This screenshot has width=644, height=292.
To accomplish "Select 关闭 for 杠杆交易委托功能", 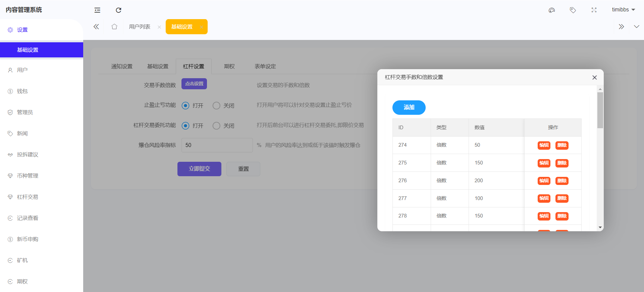I will pos(217,126).
